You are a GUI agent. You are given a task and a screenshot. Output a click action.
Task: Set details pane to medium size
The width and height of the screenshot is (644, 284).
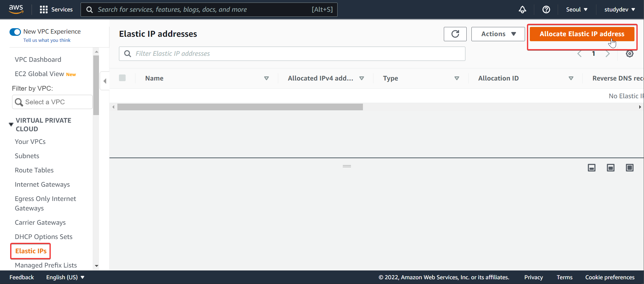(x=610, y=168)
